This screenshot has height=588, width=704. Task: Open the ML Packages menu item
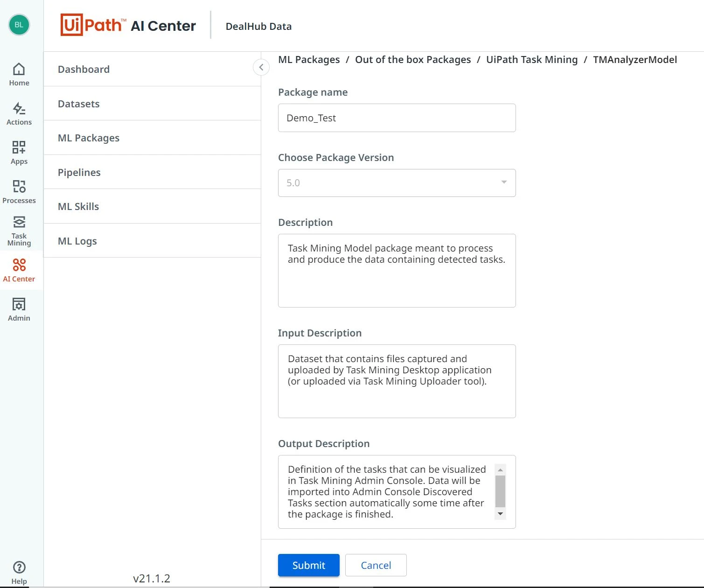click(x=152, y=138)
